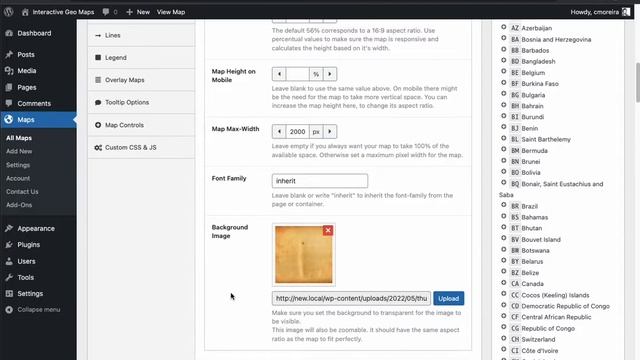Click the user avatar next to Howdy
640x360 pixels.
coord(626,12)
